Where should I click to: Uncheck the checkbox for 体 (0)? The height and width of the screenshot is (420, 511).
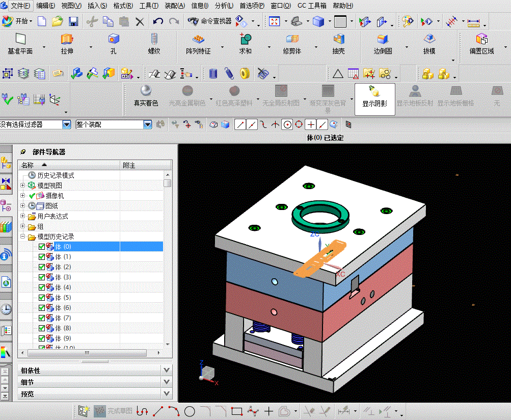click(42, 247)
